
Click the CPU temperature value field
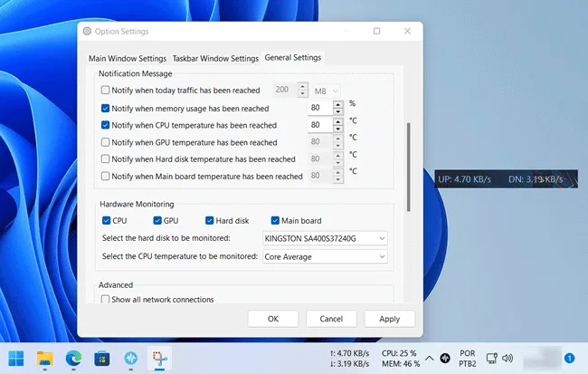pyautogui.click(x=320, y=125)
